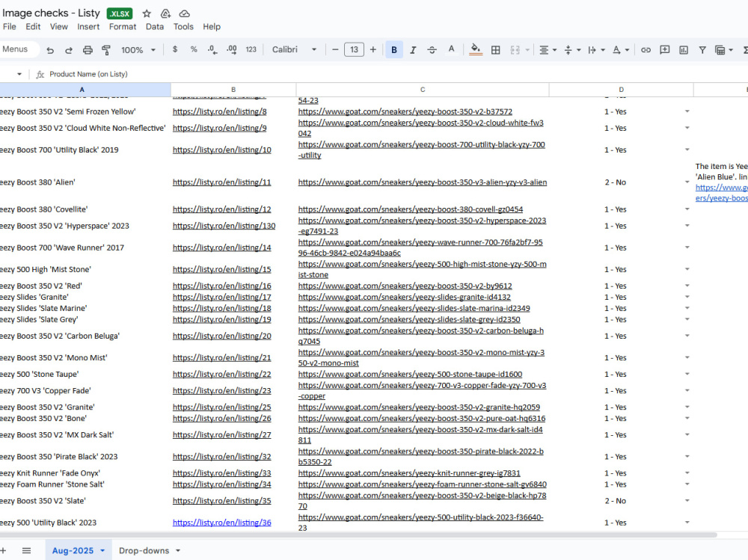Open the fill color picker
The image size is (748, 560).
[x=476, y=49]
